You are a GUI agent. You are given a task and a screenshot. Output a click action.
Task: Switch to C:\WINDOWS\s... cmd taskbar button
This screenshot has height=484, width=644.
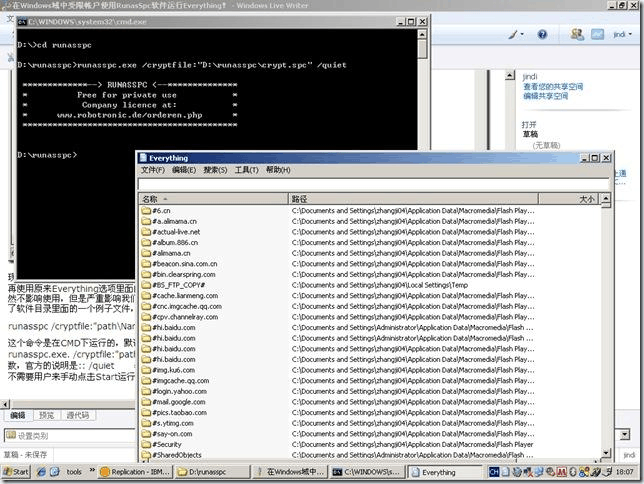tap(367, 472)
